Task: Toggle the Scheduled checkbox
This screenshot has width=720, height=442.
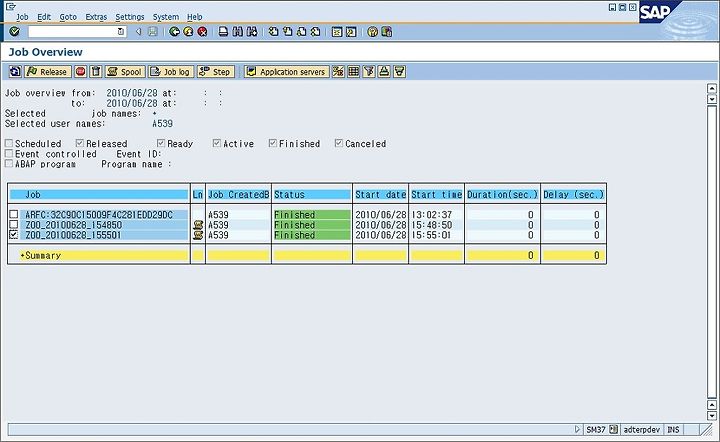Action: [x=9, y=143]
